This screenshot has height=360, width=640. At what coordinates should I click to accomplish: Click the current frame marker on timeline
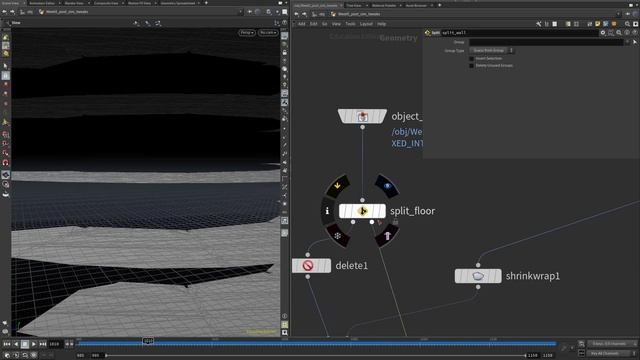[x=148, y=340]
